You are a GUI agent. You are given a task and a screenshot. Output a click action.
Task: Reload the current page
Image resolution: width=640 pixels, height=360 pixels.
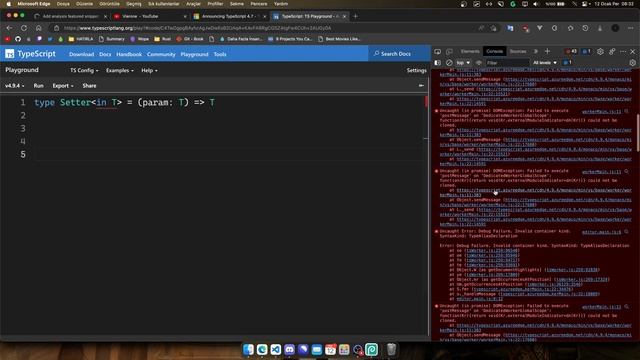(24, 28)
